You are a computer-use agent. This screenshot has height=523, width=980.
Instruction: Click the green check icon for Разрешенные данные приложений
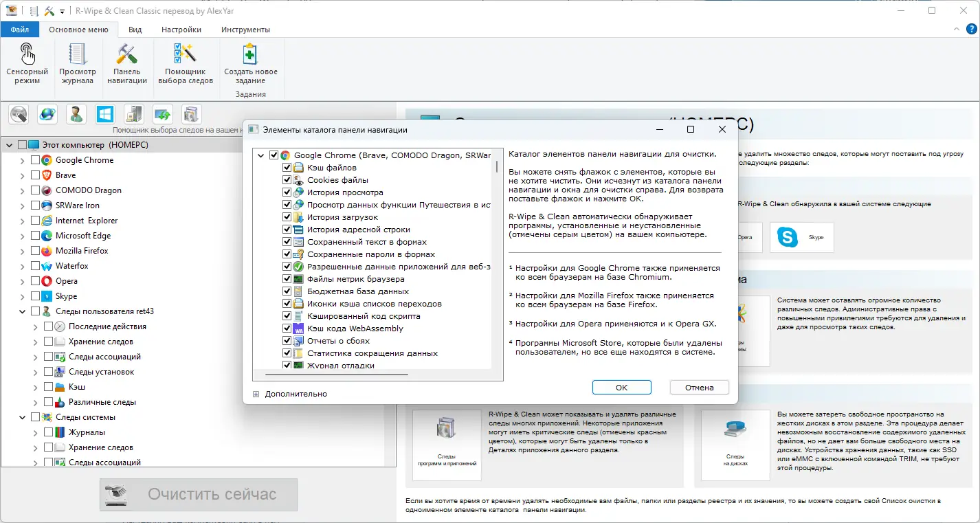tap(298, 267)
